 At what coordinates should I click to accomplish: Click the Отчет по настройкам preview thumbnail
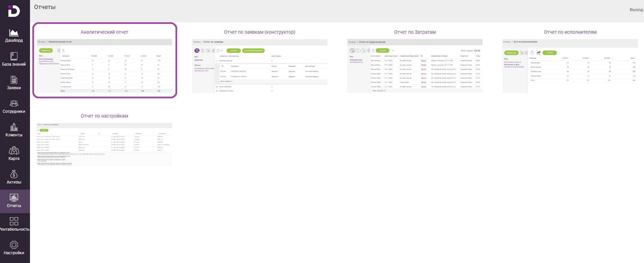[104, 144]
